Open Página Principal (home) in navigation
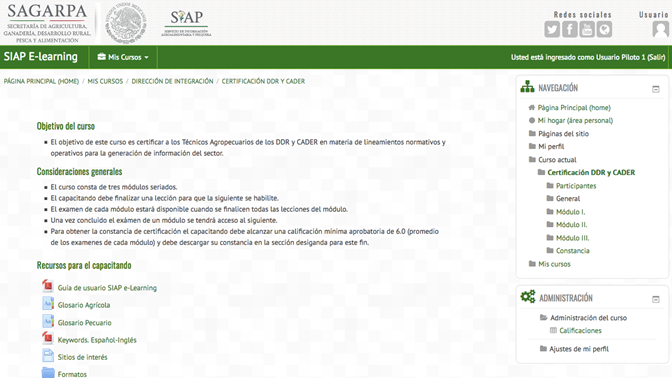Viewport: 672px width, 378px height. (x=574, y=108)
